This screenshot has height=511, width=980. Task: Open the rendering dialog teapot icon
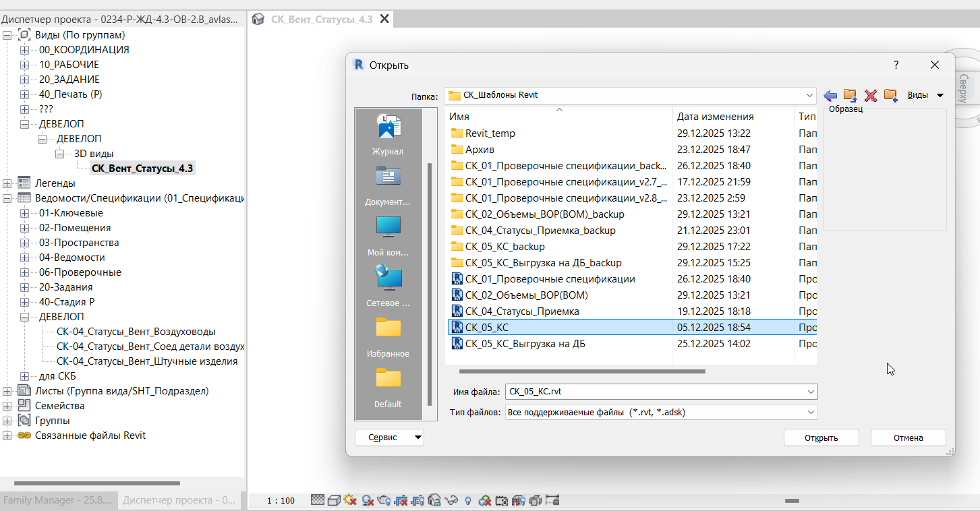[384, 500]
